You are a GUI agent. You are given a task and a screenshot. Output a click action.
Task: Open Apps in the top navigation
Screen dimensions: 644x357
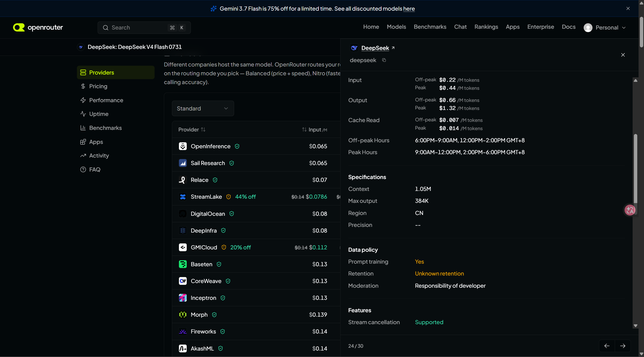point(513,27)
